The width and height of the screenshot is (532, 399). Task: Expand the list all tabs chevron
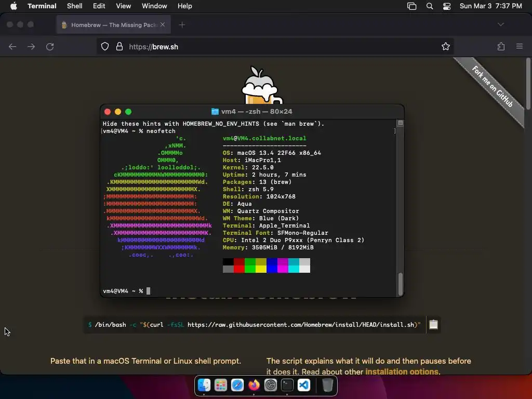tap(501, 24)
